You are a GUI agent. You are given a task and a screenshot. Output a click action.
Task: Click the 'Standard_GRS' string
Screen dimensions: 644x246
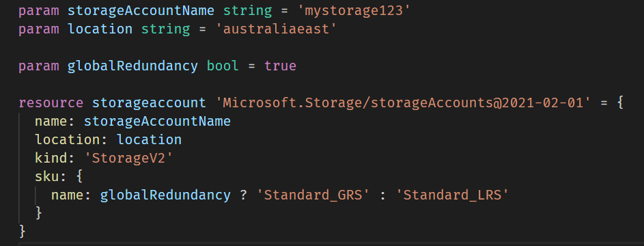pyautogui.click(x=313, y=195)
